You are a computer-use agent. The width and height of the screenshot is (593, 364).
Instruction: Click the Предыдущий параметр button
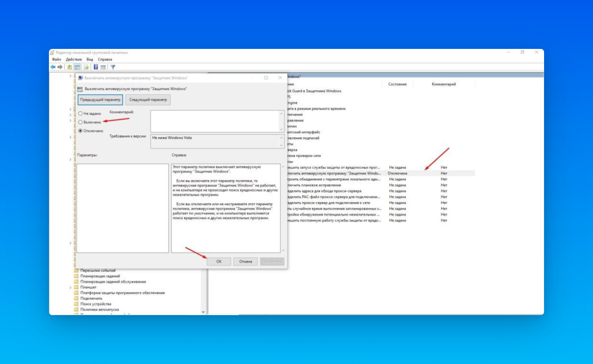pos(100,99)
